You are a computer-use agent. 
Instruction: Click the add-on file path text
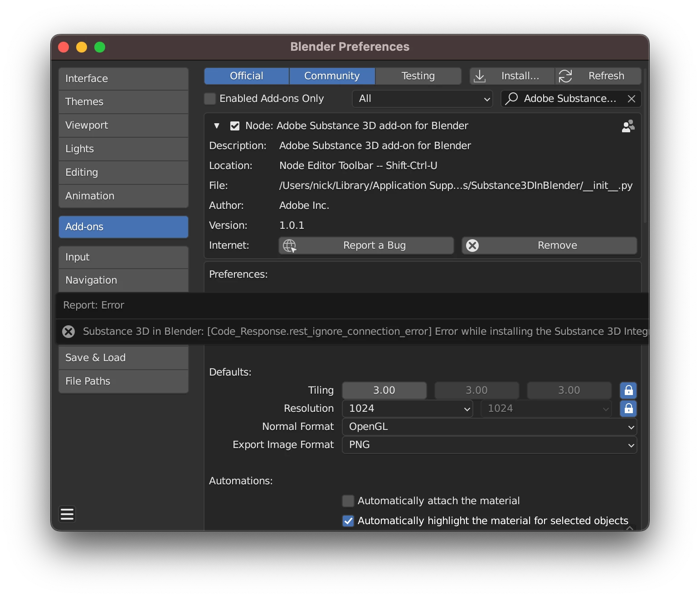[456, 186]
